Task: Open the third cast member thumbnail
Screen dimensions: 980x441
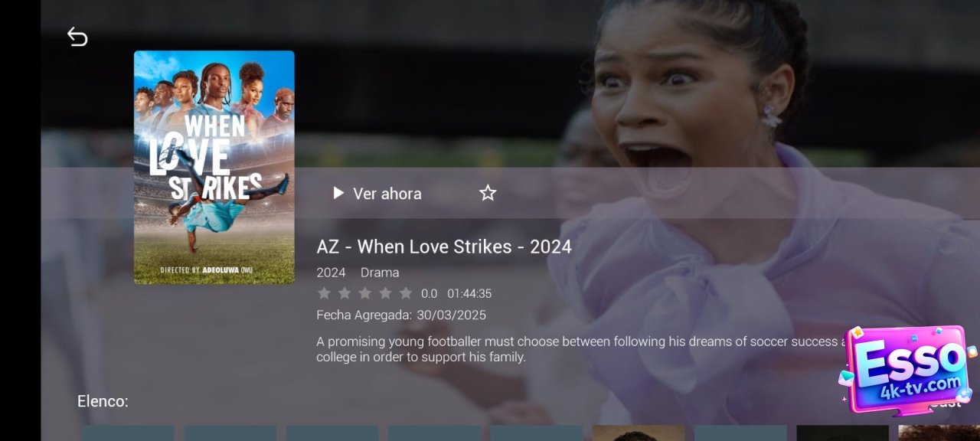Action: [332, 433]
